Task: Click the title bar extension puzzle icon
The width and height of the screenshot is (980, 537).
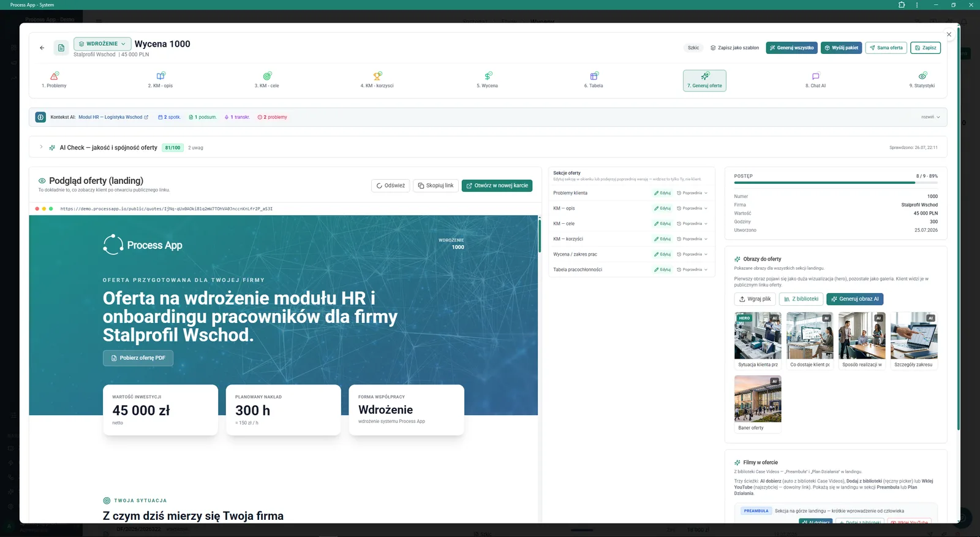Action: (x=902, y=5)
